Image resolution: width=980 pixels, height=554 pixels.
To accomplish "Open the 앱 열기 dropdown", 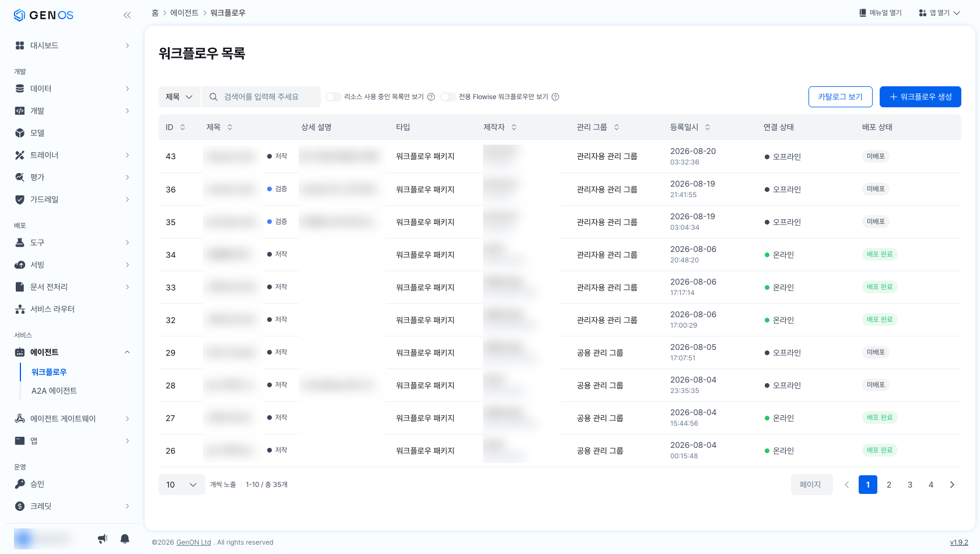I will (x=939, y=13).
